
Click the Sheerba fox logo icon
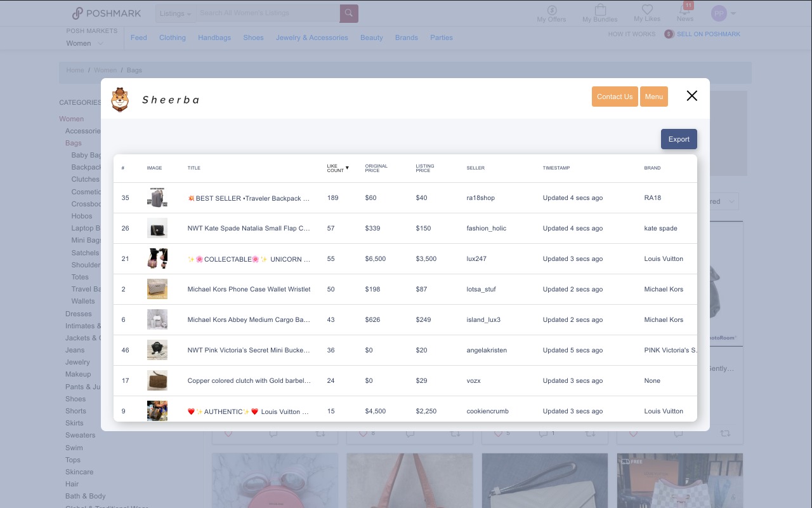[120, 99]
